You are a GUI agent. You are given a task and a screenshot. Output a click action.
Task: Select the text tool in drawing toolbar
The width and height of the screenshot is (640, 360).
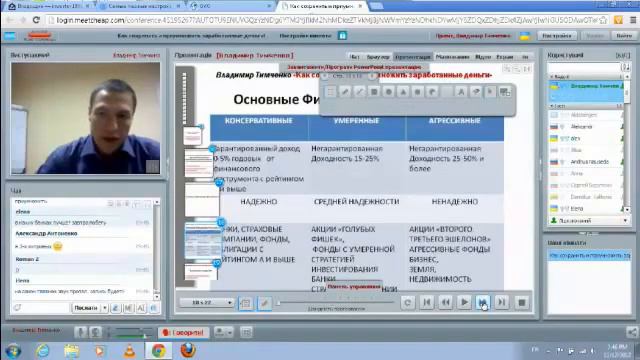[x=461, y=92]
